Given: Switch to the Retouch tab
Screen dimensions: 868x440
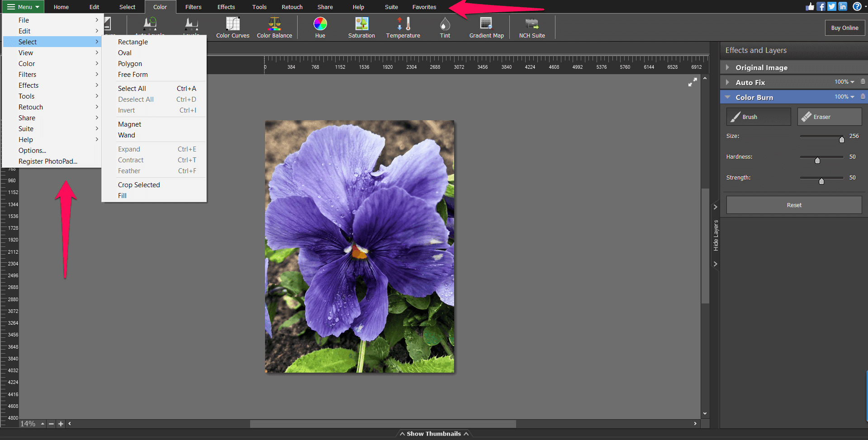Looking at the screenshot, I should (292, 6).
